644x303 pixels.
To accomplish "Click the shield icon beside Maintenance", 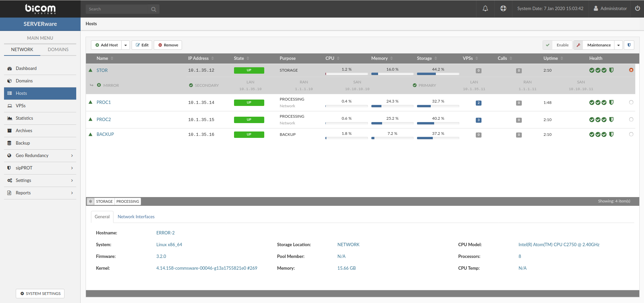I will pos(629,45).
